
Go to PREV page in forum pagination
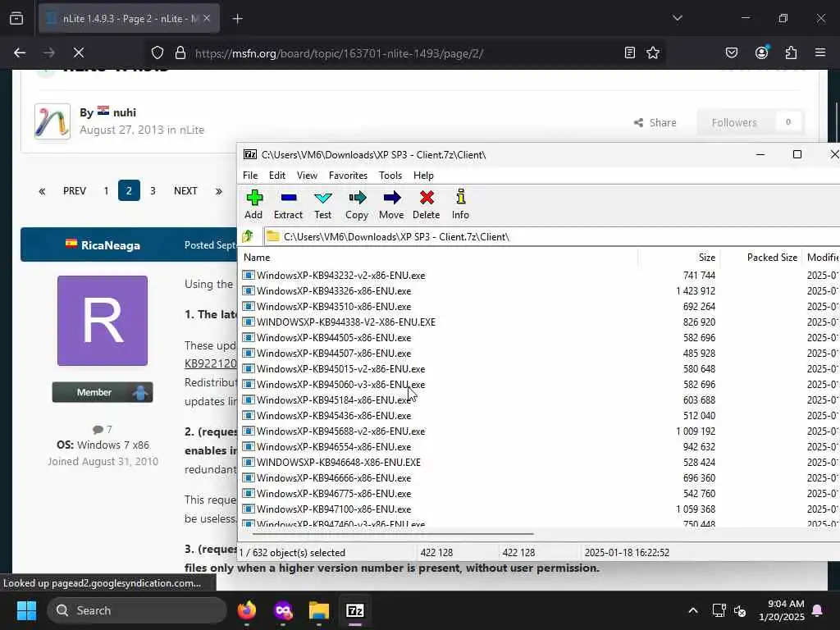75,190
